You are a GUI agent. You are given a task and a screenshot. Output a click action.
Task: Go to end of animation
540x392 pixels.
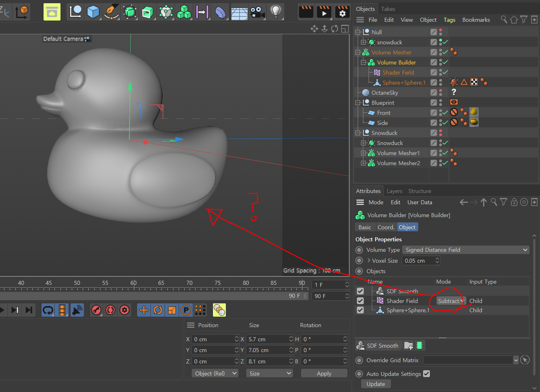point(29,310)
